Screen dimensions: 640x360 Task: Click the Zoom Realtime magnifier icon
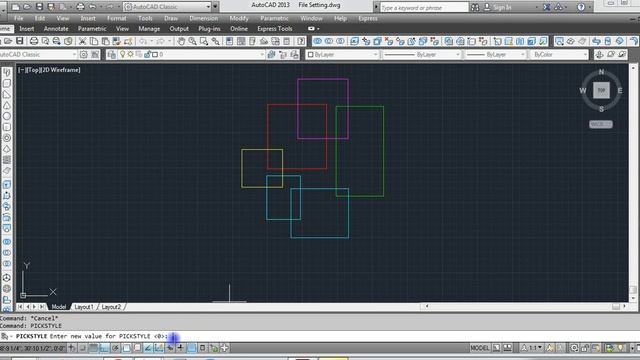192,41
